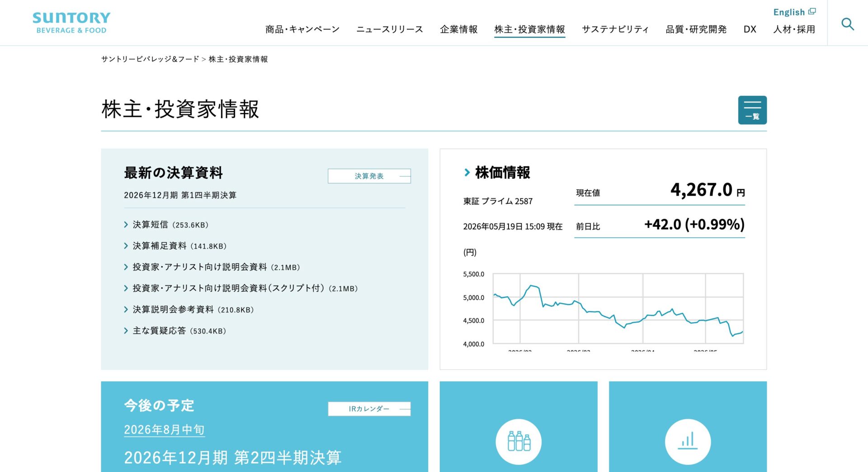Open 人材・採用 menu
Screen dimensions: 868x472
[x=794, y=29]
